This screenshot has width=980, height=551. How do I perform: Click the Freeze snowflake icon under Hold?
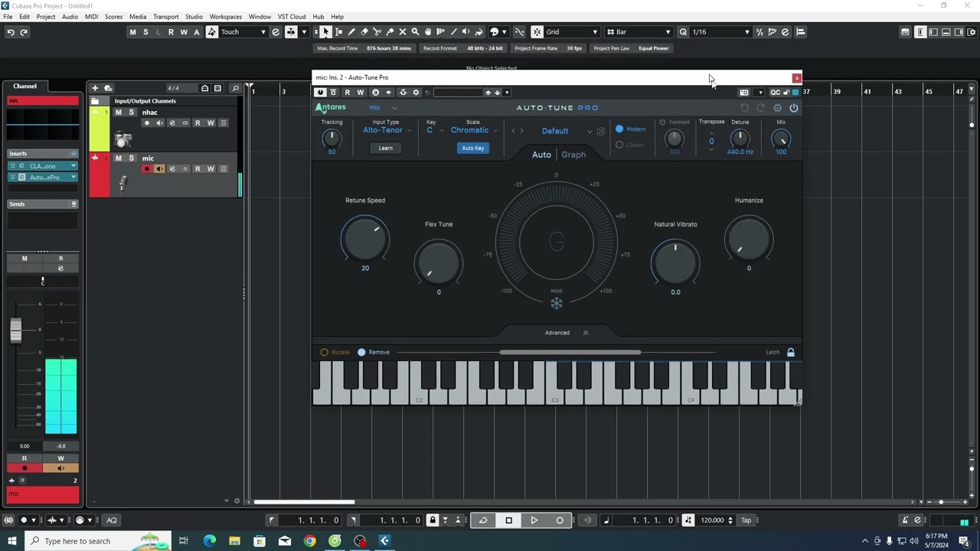(557, 303)
